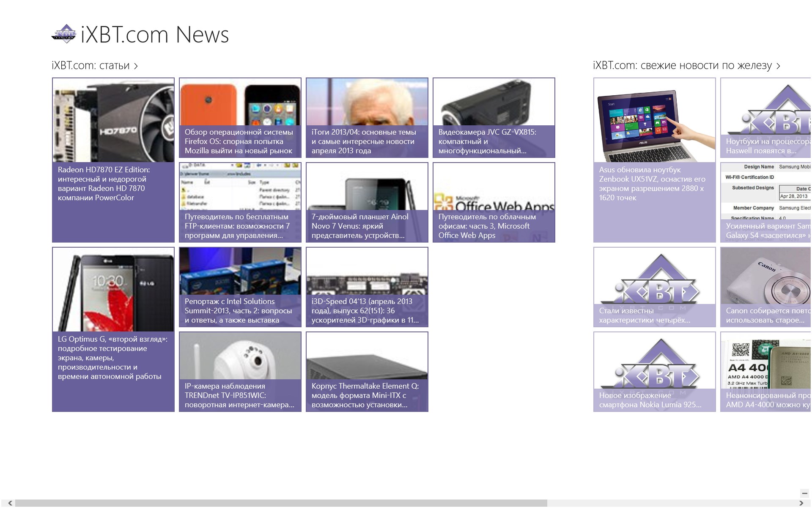
Task: Open the TRENDnet TV-IP851WIC camera article
Action: (x=240, y=372)
